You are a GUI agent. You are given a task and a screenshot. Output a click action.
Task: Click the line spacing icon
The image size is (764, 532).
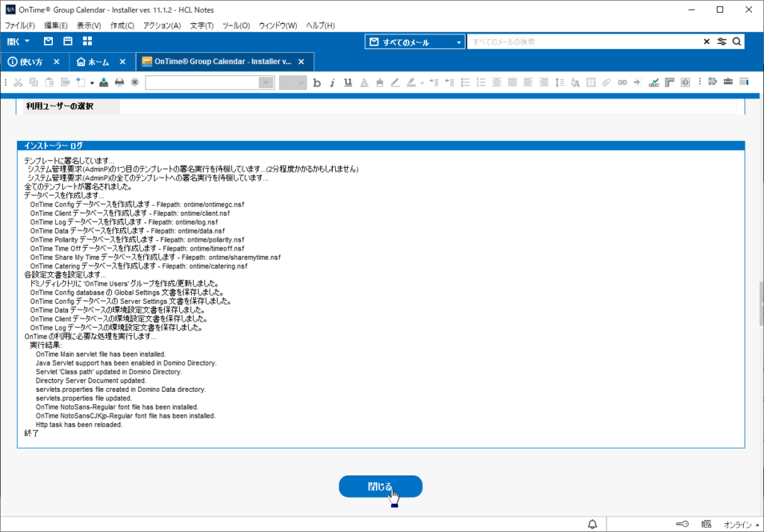[x=560, y=82]
